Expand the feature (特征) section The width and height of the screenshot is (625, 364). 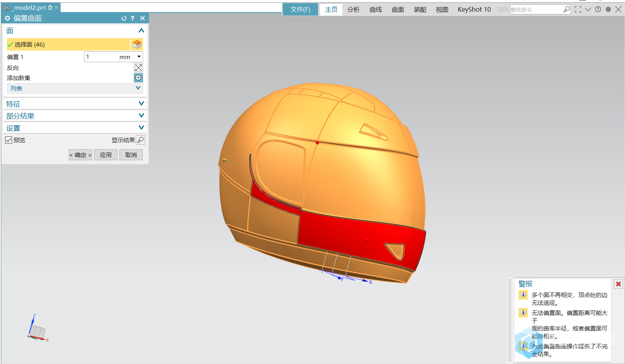tap(141, 103)
